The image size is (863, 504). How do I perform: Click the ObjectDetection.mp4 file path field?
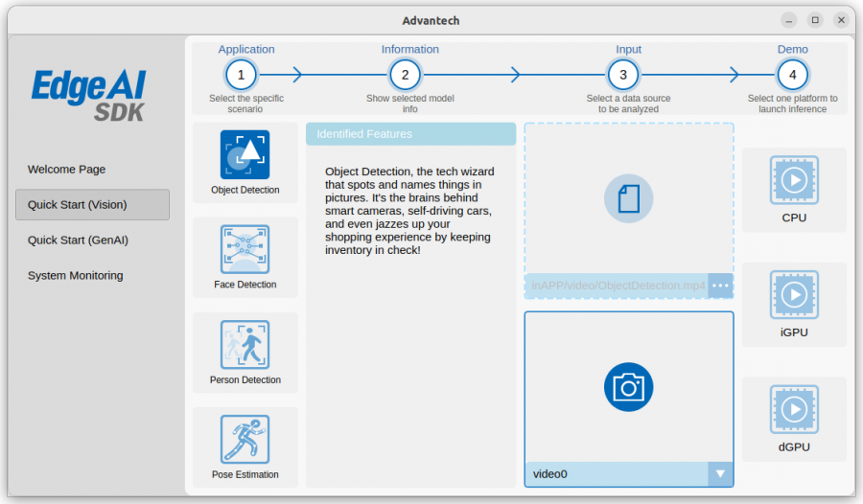[x=617, y=286]
